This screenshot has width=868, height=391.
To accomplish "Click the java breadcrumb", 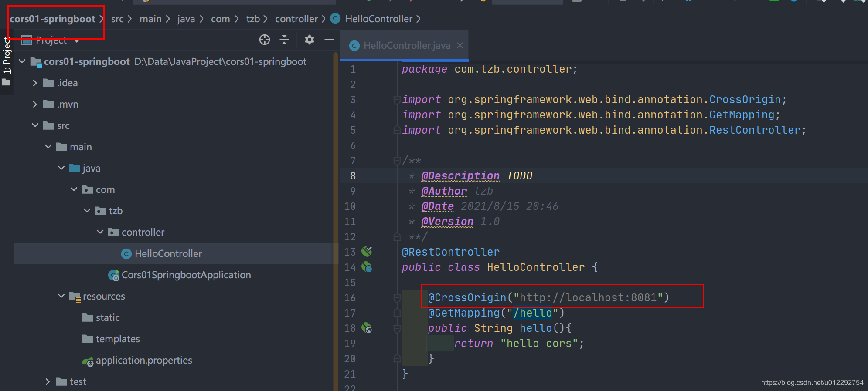I will tap(186, 19).
